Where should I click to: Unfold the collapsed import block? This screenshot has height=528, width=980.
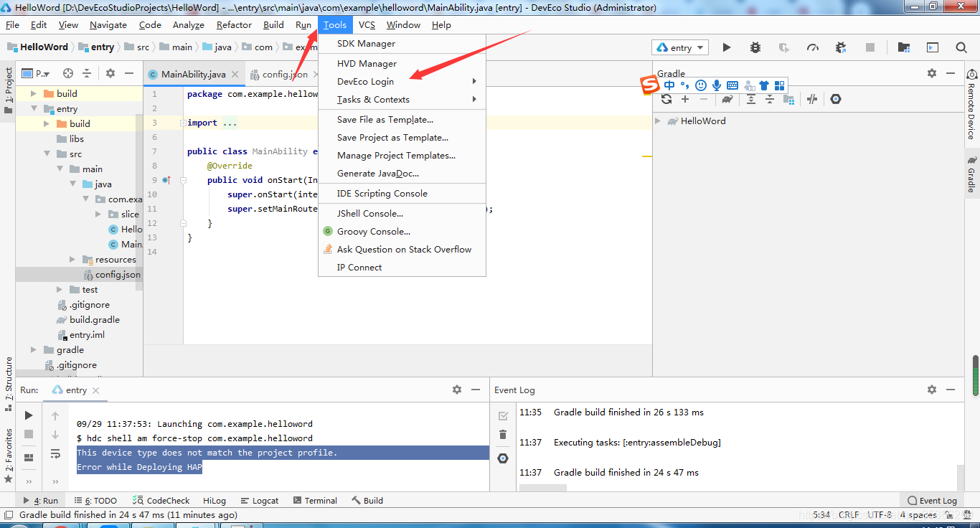(183, 123)
